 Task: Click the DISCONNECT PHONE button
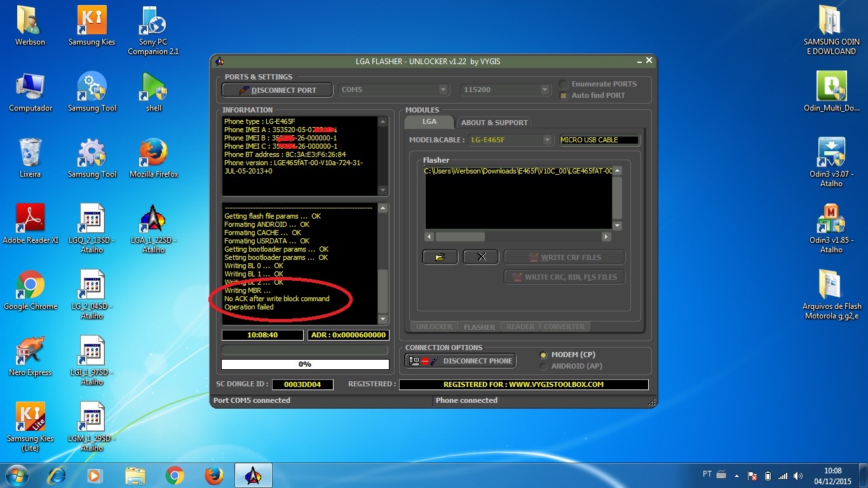tap(460, 361)
